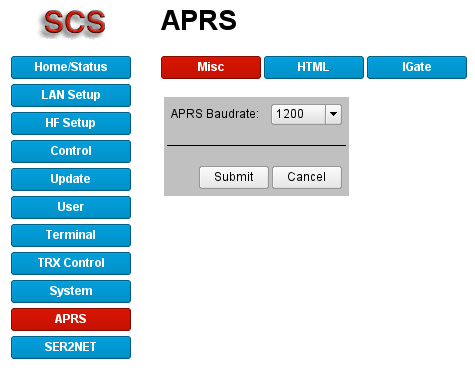
Task: Switch to the HTML tab
Action: pos(314,67)
